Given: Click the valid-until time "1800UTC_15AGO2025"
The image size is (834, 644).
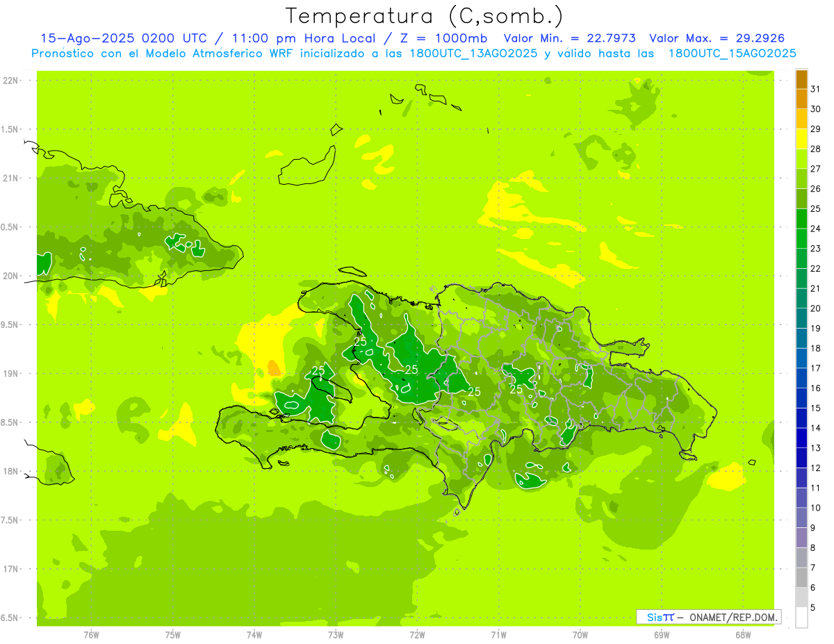Looking at the screenshot, I should (x=732, y=53).
